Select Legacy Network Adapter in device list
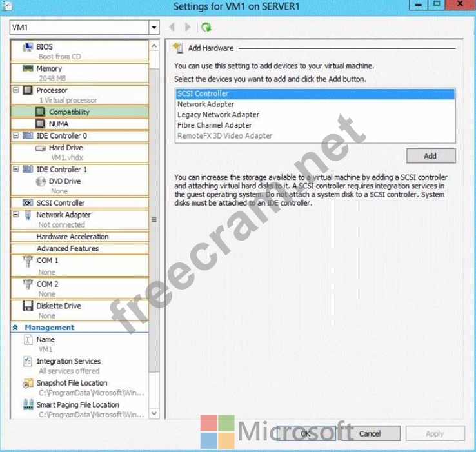This screenshot has height=452, width=476. 315,115
